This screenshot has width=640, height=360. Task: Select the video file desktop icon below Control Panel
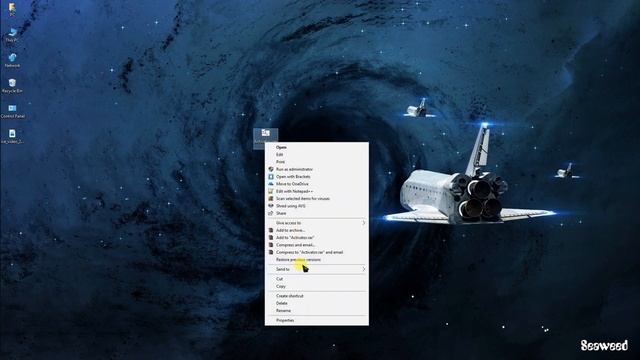(x=12, y=136)
